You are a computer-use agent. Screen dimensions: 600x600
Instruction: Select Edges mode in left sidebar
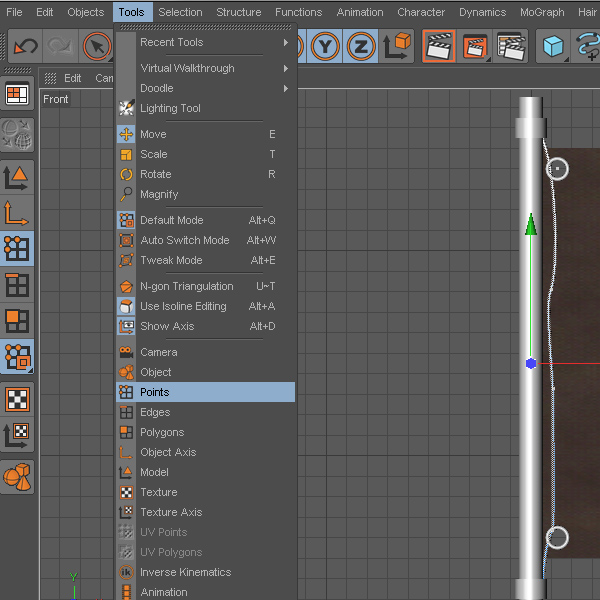17,285
